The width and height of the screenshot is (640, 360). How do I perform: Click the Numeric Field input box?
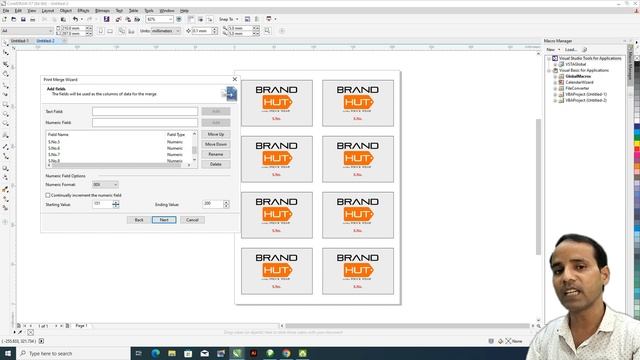click(x=145, y=122)
